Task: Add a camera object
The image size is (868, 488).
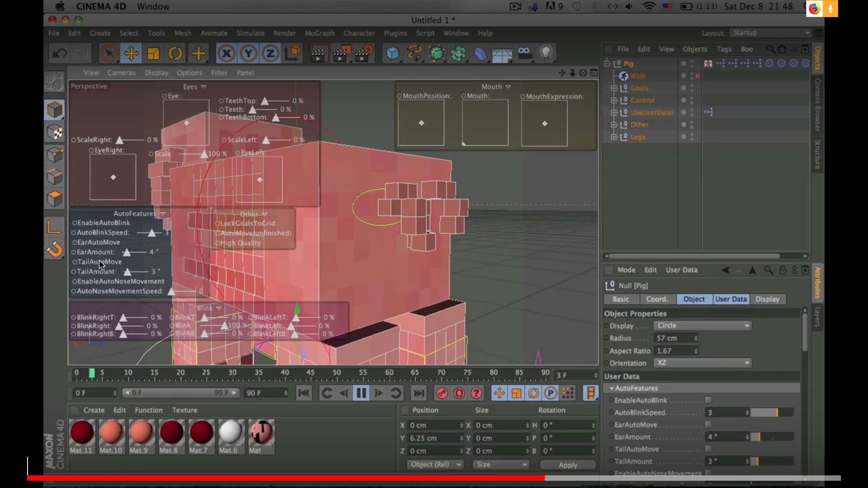Action: click(x=524, y=53)
